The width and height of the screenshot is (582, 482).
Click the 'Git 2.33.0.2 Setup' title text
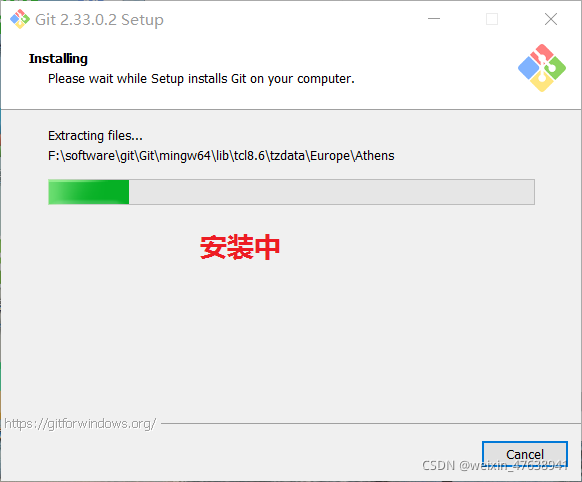pos(99,20)
